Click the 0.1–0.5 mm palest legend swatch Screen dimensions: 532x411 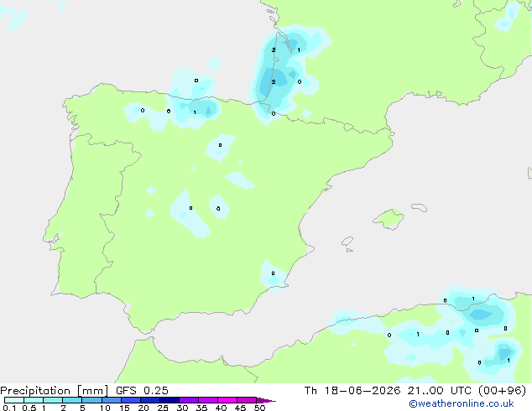pos(14,400)
